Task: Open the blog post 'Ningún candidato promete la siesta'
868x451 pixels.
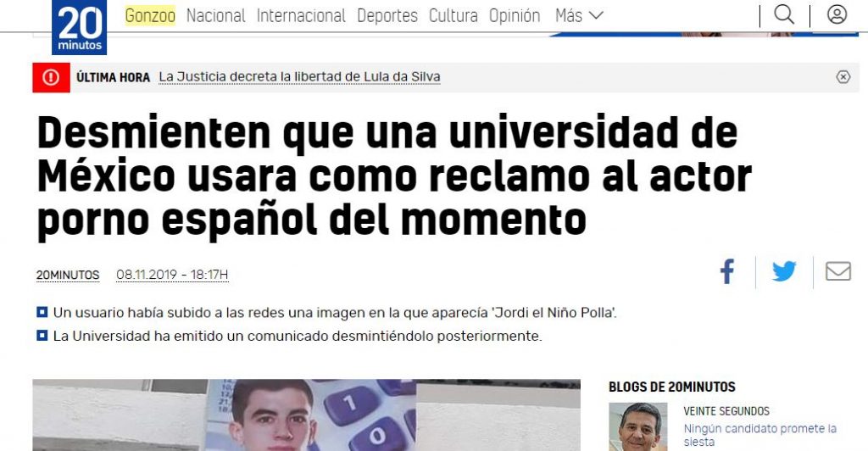Action: pyautogui.click(x=760, y=435)
